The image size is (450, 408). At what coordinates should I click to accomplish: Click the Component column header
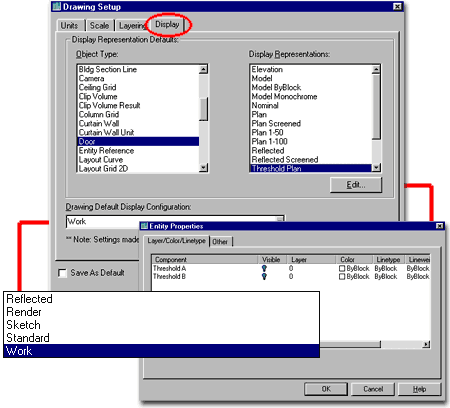pyautogui.click(x=205, y=259)
